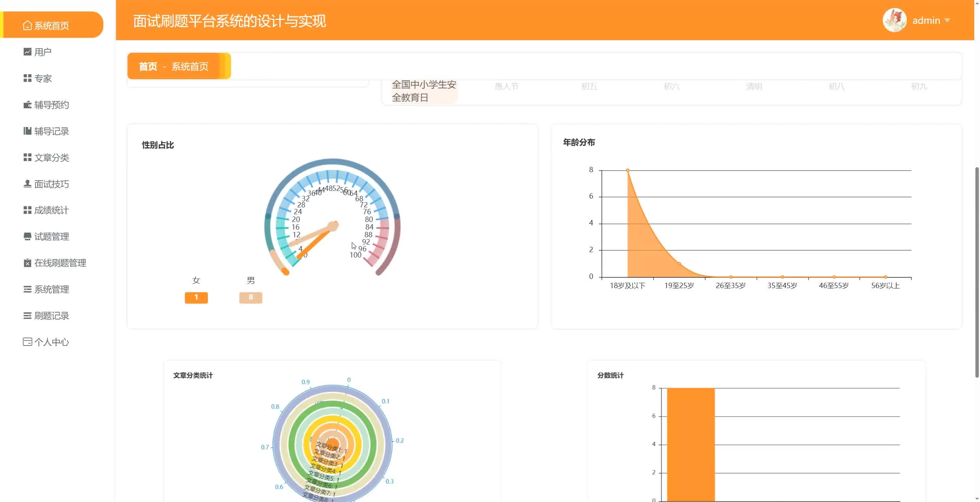Open the 成绩统计 menu item

(x=52, y=210)
